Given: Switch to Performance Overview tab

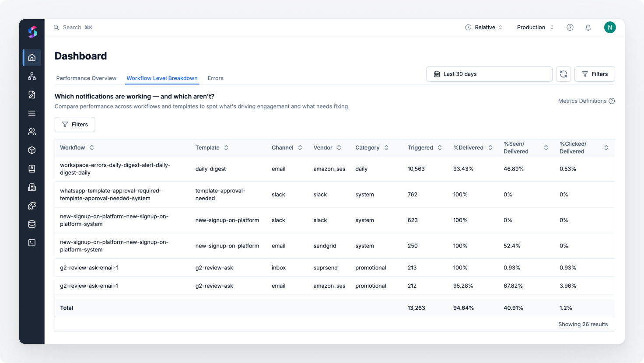Looking at the screenshot, I should (86, 78).
